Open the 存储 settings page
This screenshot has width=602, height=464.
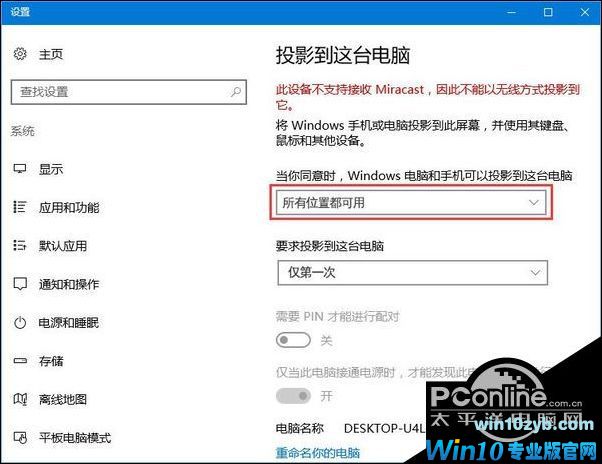coord(51,361)
